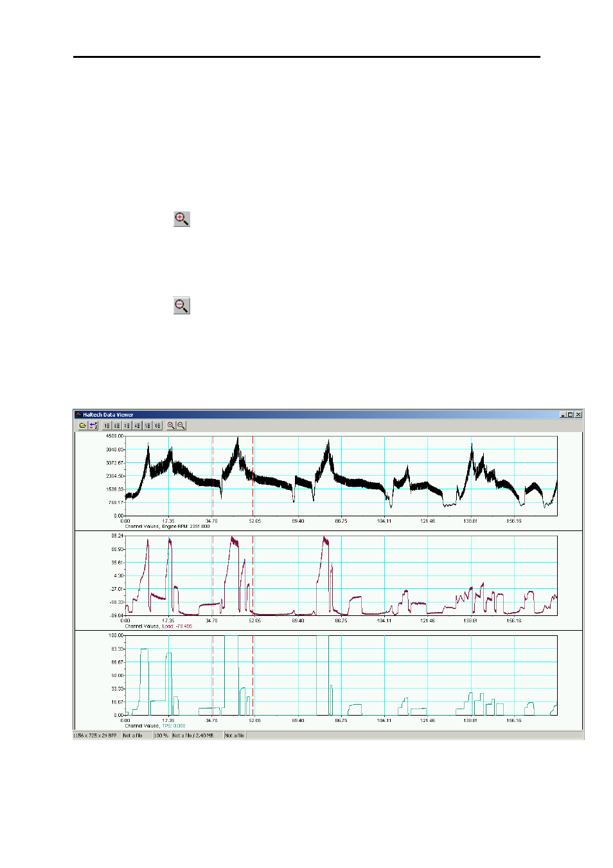Click the 98.24 value on the Load axis
Viewport: 613px width, 868px height.
coord(118,536)
